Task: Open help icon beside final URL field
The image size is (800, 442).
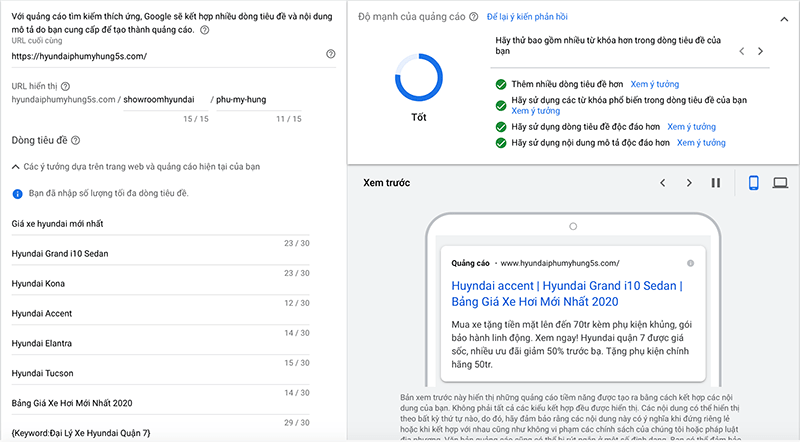Action: click(x=331, y=54)
